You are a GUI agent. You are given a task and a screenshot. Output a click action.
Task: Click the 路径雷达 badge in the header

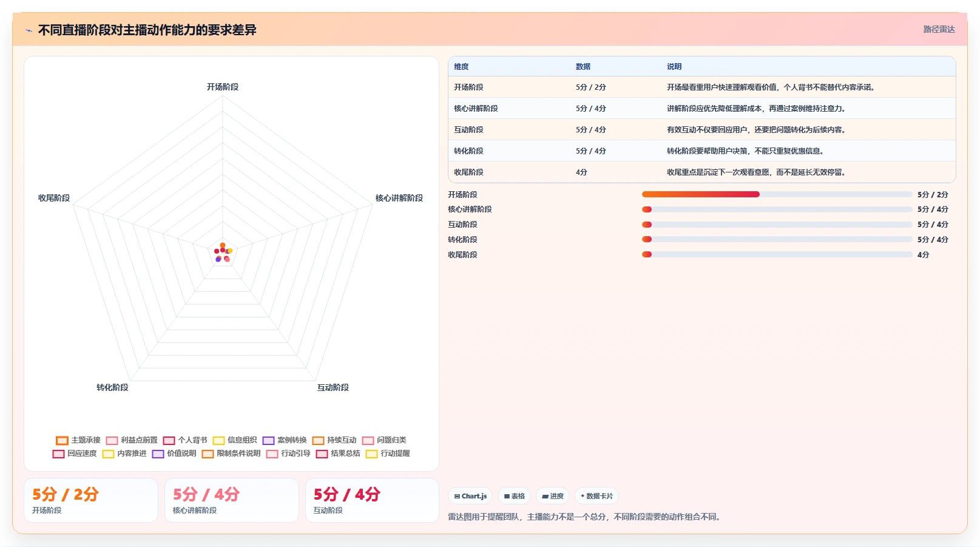939,29
